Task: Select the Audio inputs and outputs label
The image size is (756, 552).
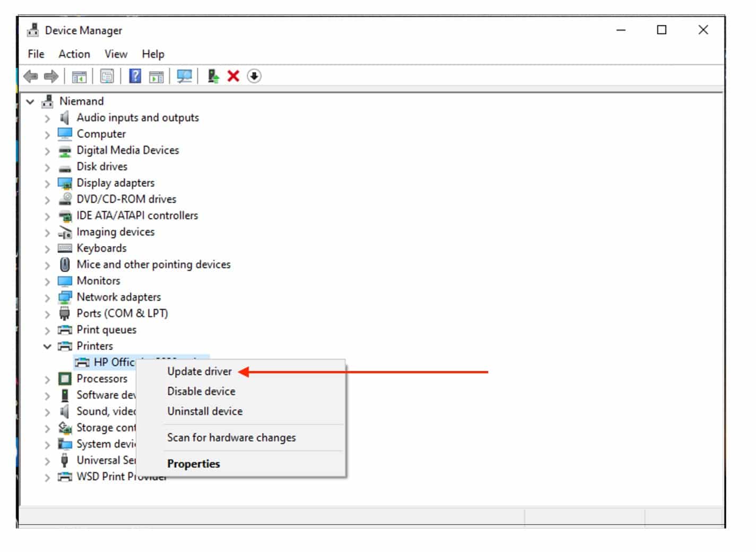Action: pos(137,117)
